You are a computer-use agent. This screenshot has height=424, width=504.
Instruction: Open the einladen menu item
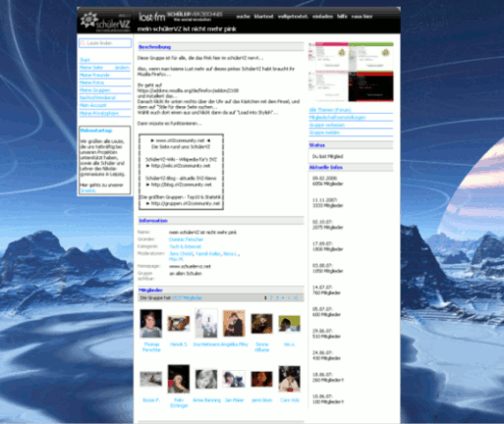[x=322, y=17]
